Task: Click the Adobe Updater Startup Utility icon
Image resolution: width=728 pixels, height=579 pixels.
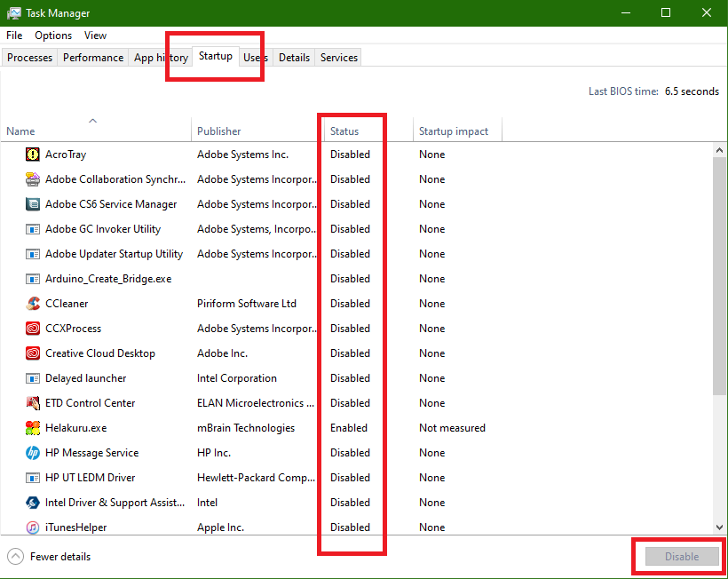Action: 33,254
